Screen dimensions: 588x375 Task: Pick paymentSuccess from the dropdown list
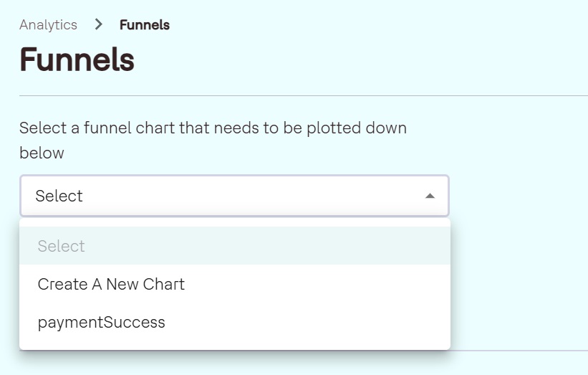101,322
